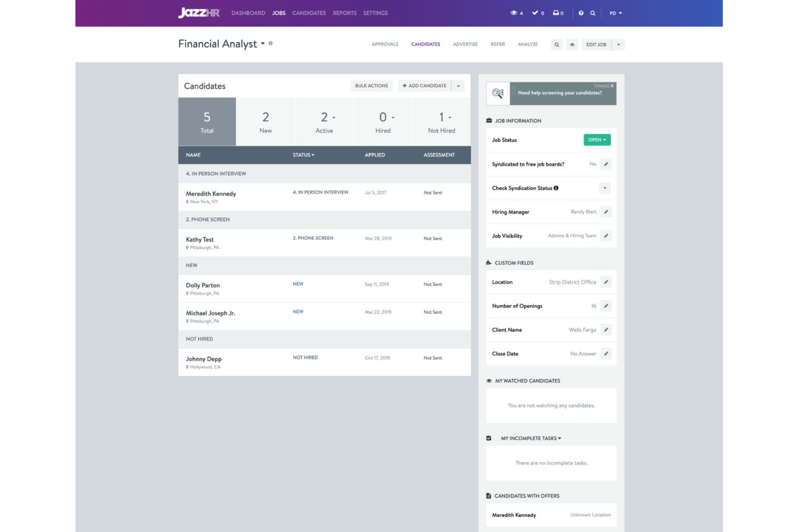Open the Job Status OPEN dropdown
Viewport: 798px width, 532px height.
tap(597, 140)
